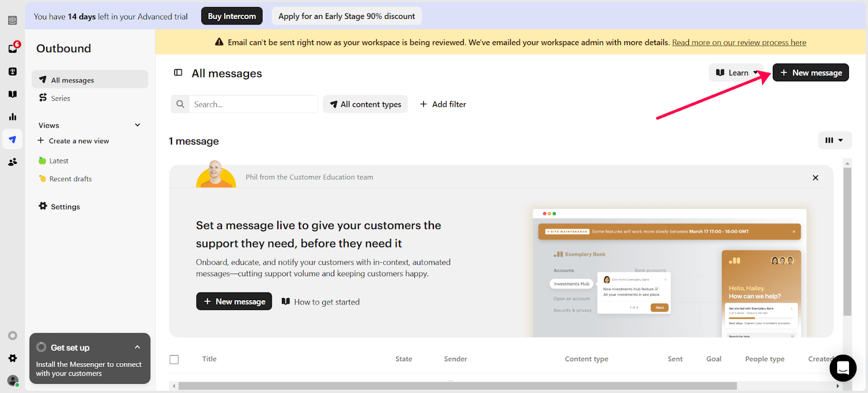The width and height of the screenshot is (868, 393).
Task: Collapse the Get set up panel
Action: (137, 347)
